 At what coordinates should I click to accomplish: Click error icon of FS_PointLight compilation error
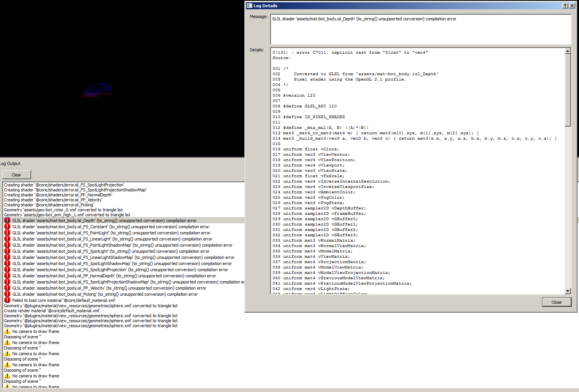[7, 233]
